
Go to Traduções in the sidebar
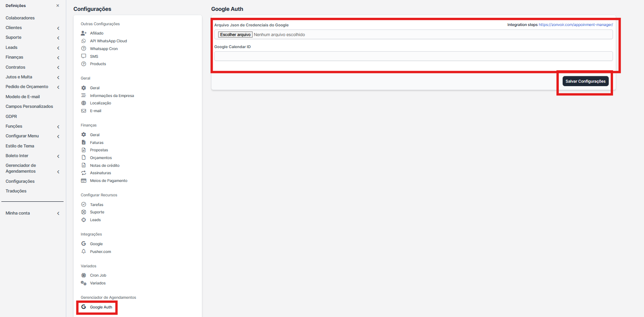point(16,191)
